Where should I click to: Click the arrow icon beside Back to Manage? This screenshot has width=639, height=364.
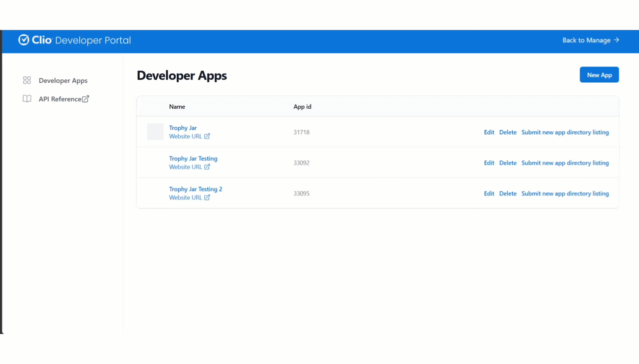[617, 40]
